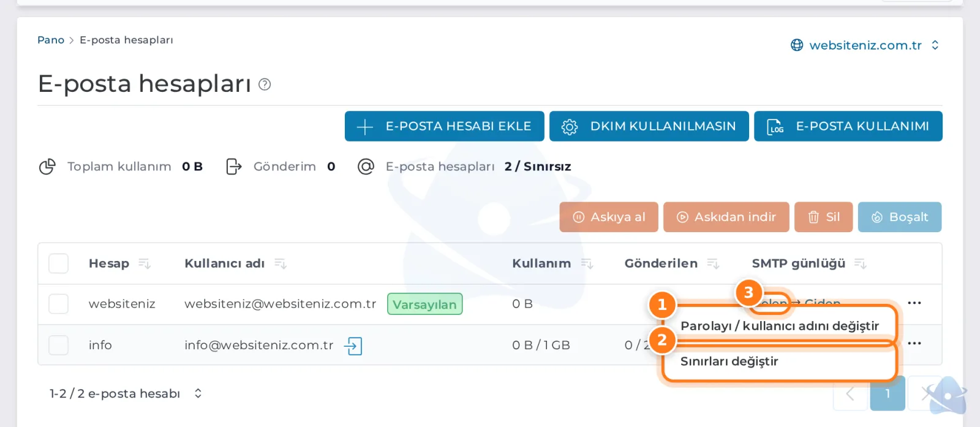Screen dimensions: 980x427
Task: Sort by Hesap column icon
Action: [x=145, y=263]
